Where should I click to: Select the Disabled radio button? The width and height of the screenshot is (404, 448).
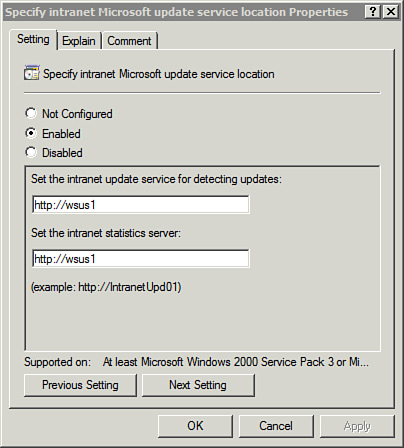31,152
